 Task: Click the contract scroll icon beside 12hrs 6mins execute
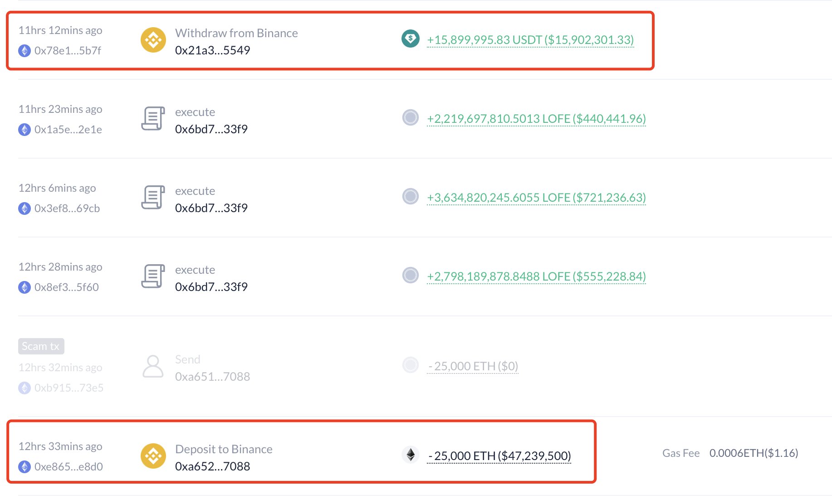pos(153,198)
